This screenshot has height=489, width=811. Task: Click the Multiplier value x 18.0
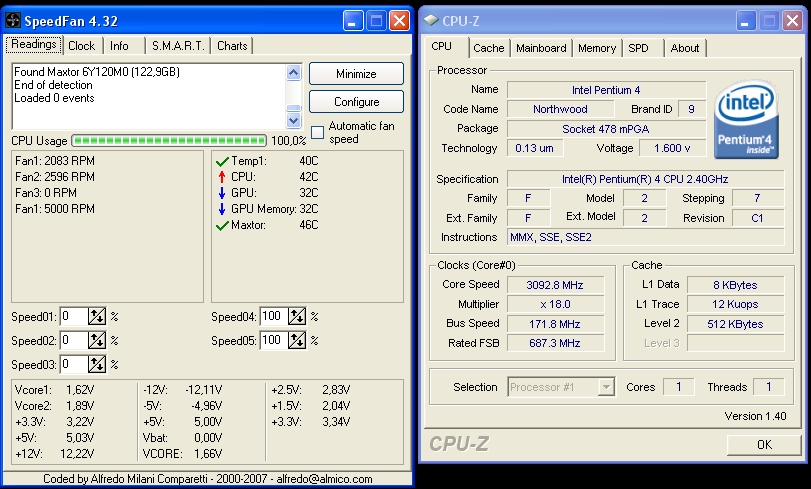[x=555, y=304]
